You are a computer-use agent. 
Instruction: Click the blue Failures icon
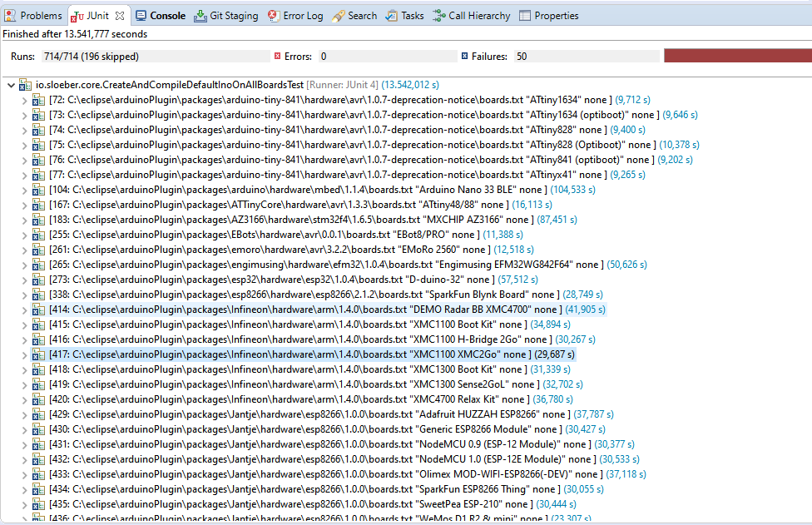(x=464, y=56)
